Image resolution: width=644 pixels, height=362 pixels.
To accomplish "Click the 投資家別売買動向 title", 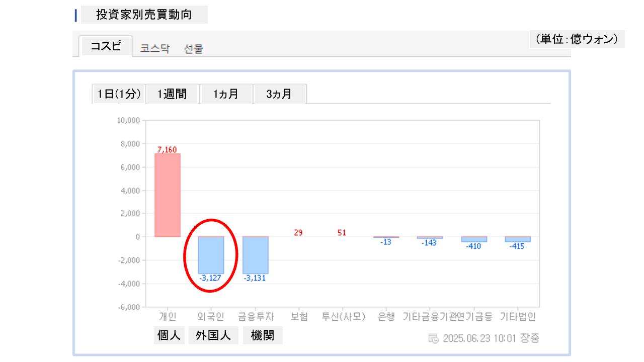I will 144,15.
